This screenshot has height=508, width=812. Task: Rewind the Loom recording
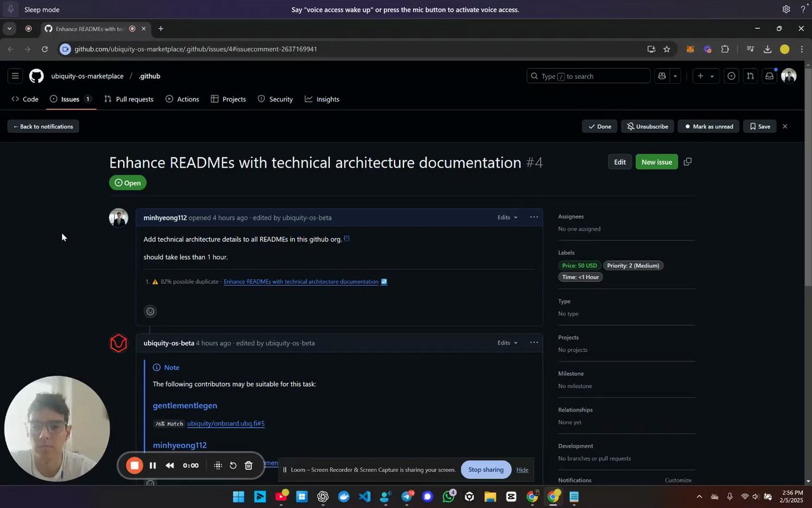tap(170, 465)
